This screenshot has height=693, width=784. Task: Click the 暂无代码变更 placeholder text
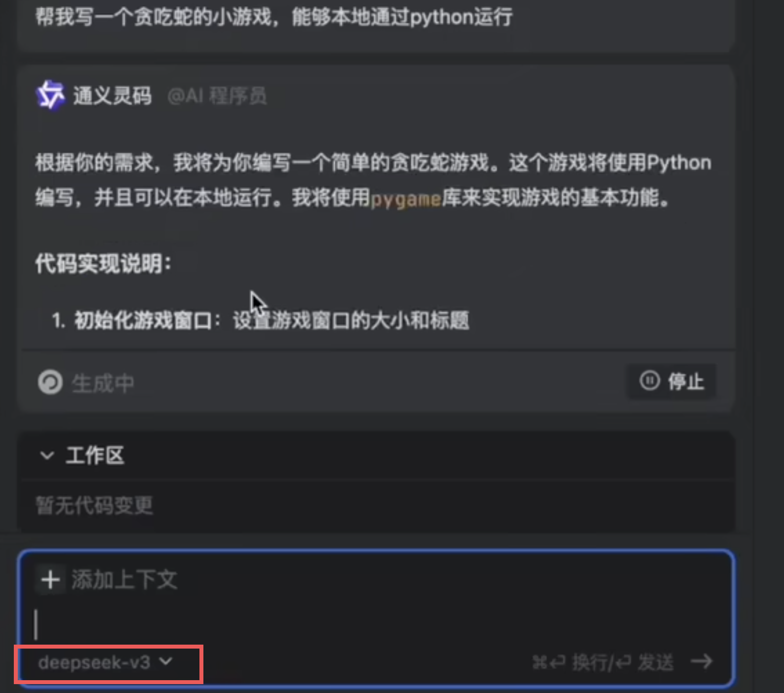point(94,505)
